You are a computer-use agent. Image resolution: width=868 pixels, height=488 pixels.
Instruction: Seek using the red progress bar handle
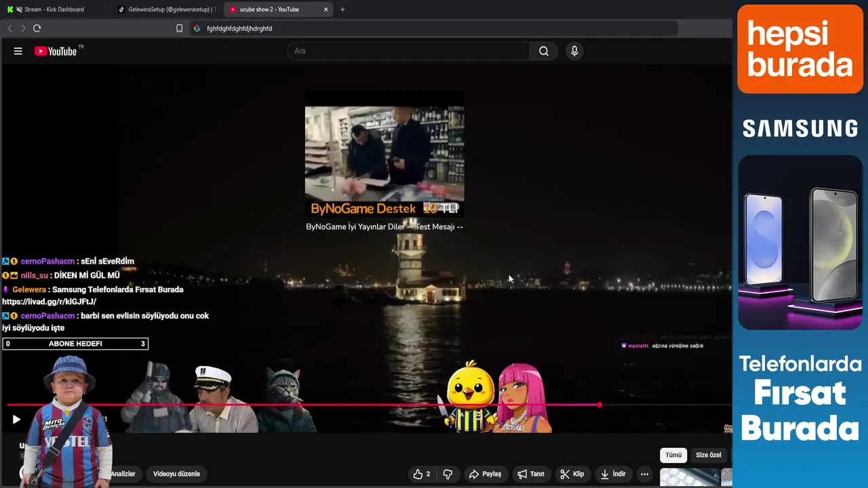click(599, 405)
